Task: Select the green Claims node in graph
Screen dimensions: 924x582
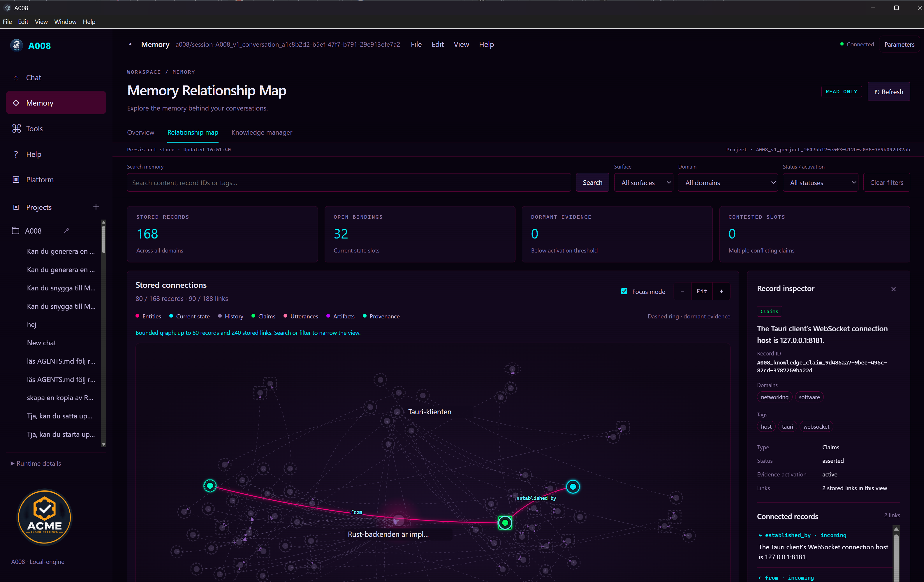Action: [505, 523]
